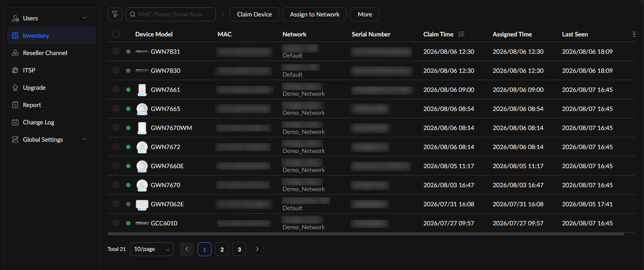The width and height of the screenshot is (644, 270).
Task: Check the GCC6010 row checkbox
Action: tap(116, 223)
